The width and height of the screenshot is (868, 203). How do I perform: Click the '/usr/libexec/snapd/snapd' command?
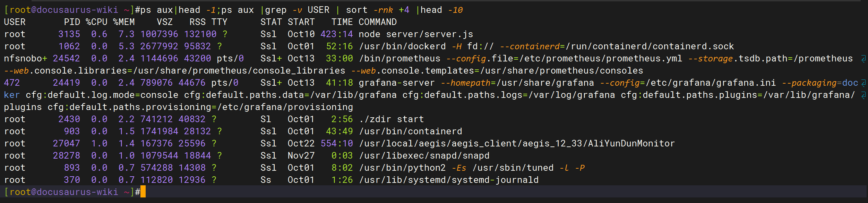click(424, 156)
